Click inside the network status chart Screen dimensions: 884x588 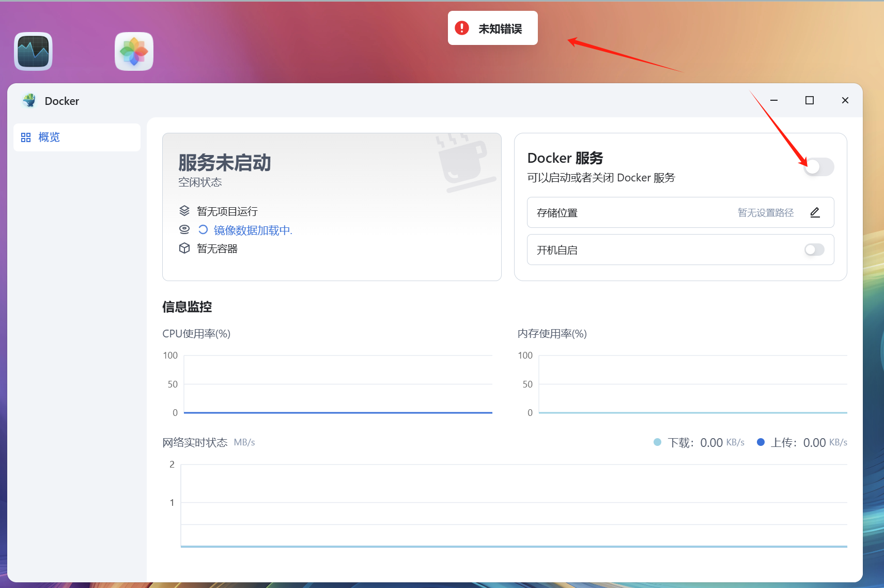(x=514, y=505)
